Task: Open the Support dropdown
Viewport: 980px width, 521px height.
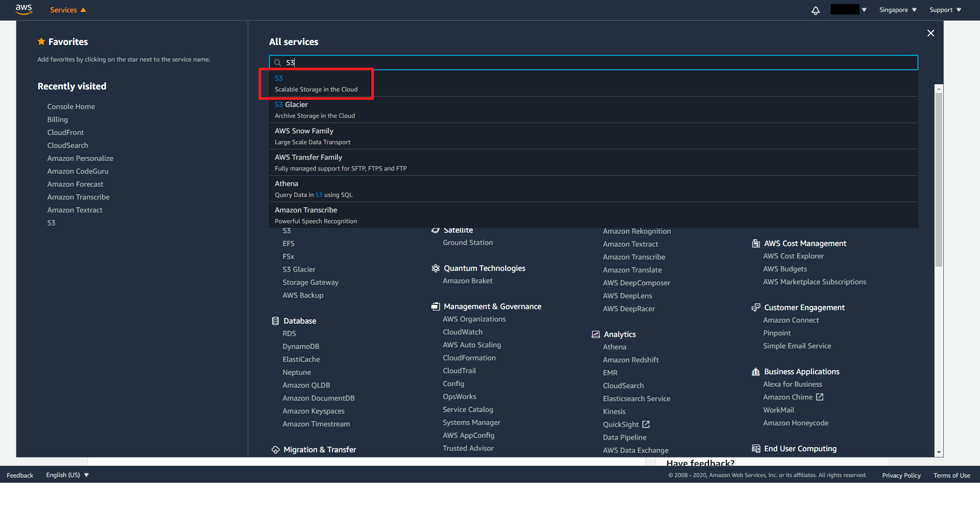Action: click(x=945, y=10)
